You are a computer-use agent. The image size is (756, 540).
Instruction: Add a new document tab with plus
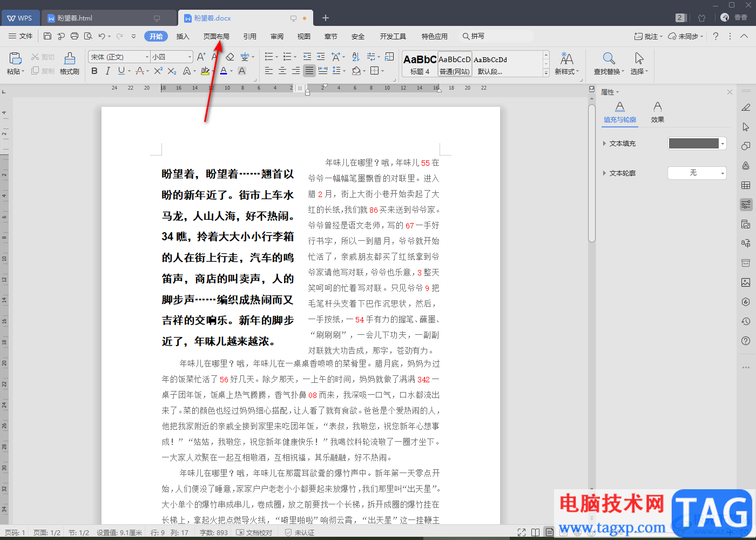326,18
